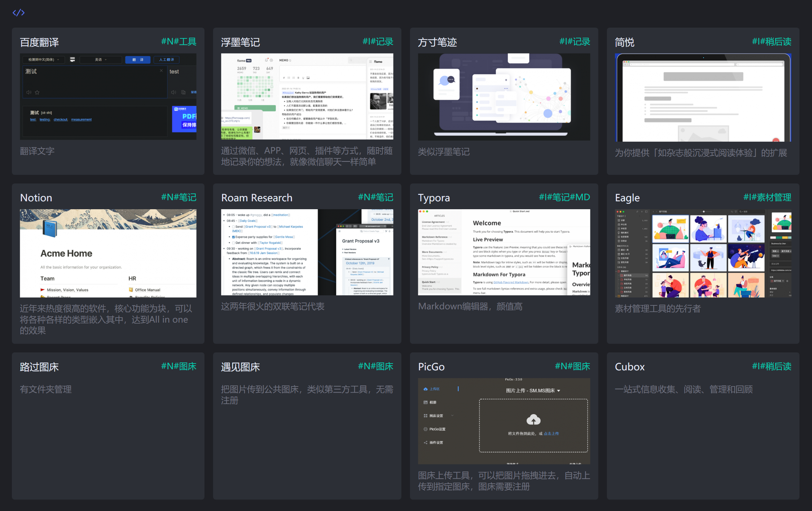This screenshot has height=511, width=812.
Task: Select the 把图片传到公共图床 description text
Action: pos(307,395)
